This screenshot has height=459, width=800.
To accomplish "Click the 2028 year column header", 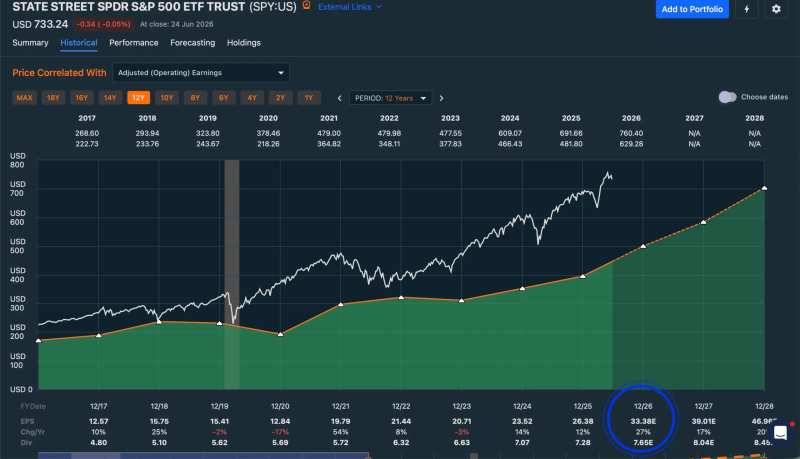I will point(755,118).
